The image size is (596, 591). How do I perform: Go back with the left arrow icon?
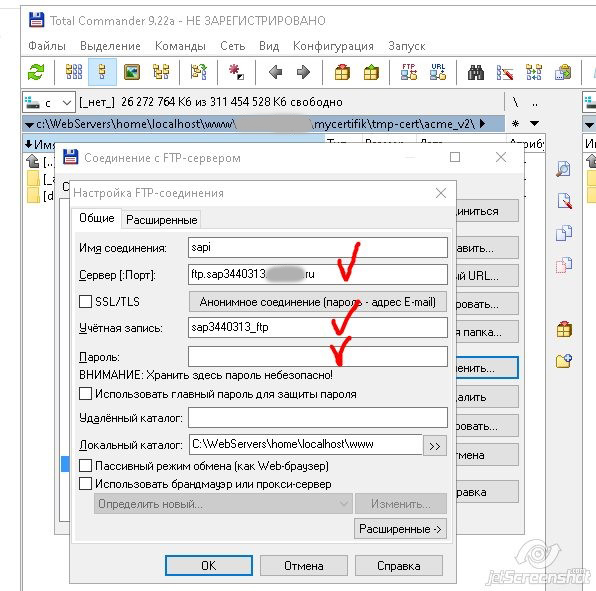click(x=275, y=71)
